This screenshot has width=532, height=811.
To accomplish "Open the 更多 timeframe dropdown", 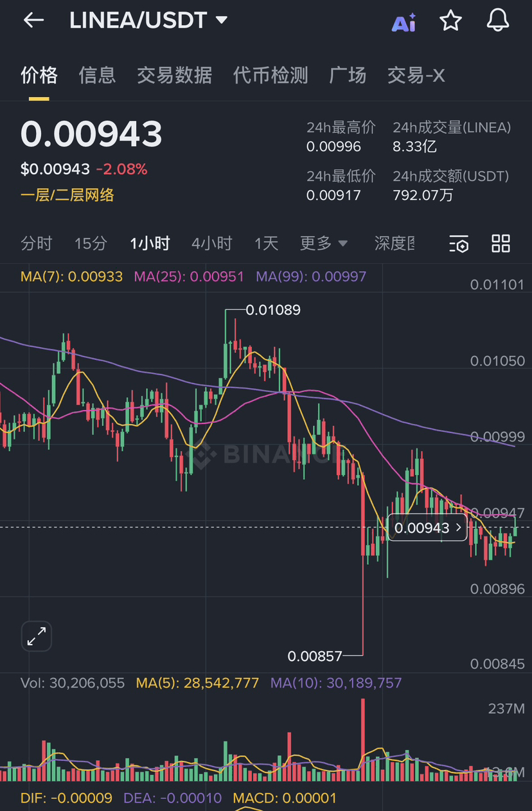I will [x=323, y=244].
